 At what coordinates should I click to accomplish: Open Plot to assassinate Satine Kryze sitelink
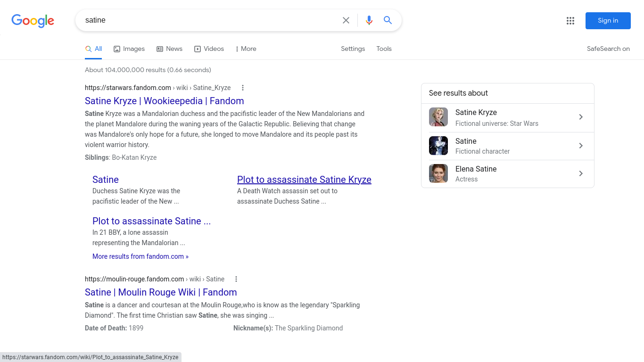click(x=304, y=180)
